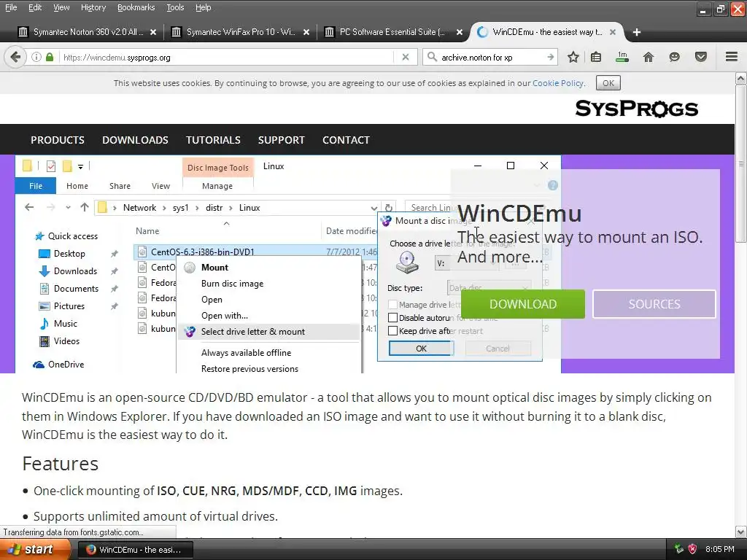Click the smiley face toolbar icon
This screenshot has height=560, width=747.
point(674,57)
